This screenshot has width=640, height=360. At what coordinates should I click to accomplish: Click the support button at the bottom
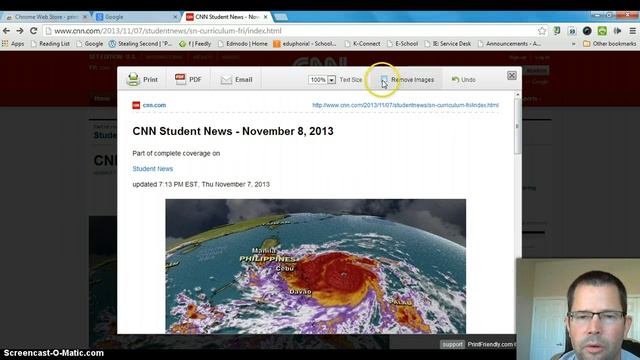click(453, 344)
